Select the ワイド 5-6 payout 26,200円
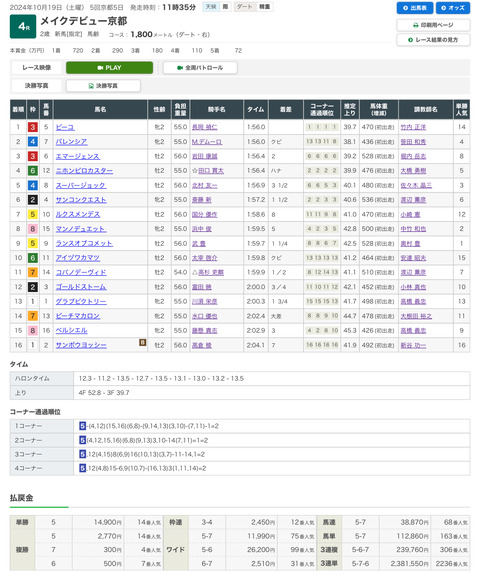Viewport: 480px width, 575px height. click(261, 550)
